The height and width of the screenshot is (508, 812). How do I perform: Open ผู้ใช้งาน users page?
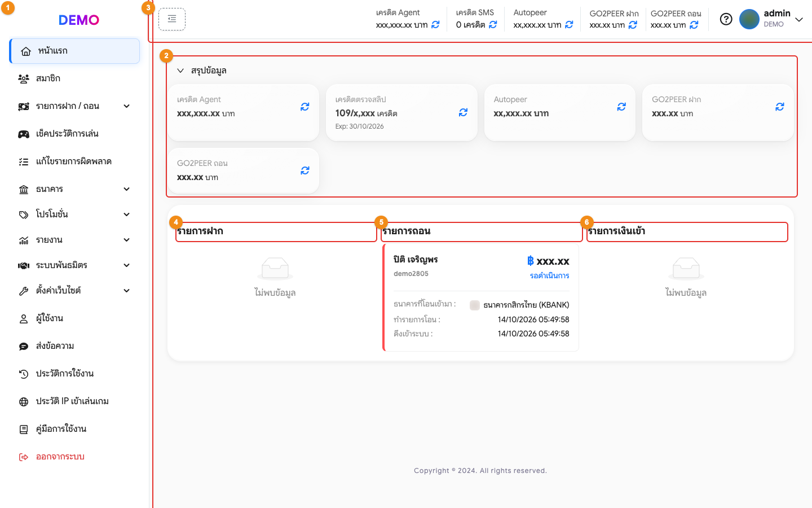point(74,318)
